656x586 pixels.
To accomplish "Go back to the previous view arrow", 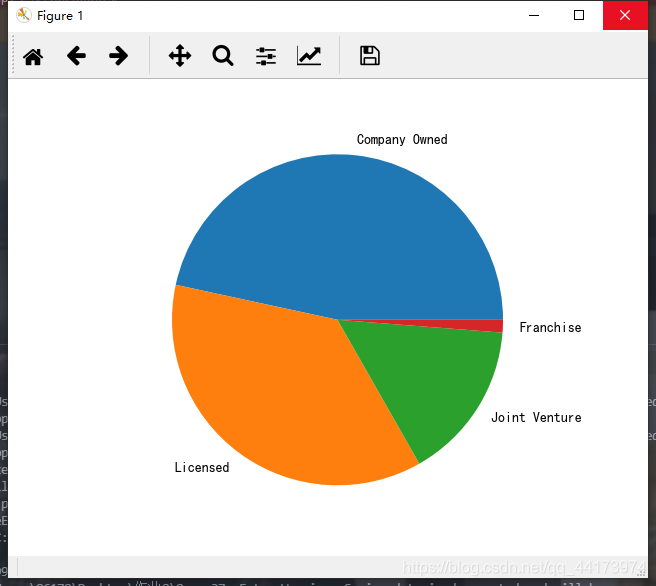I will pyautogui.click(x=76, y=56).
